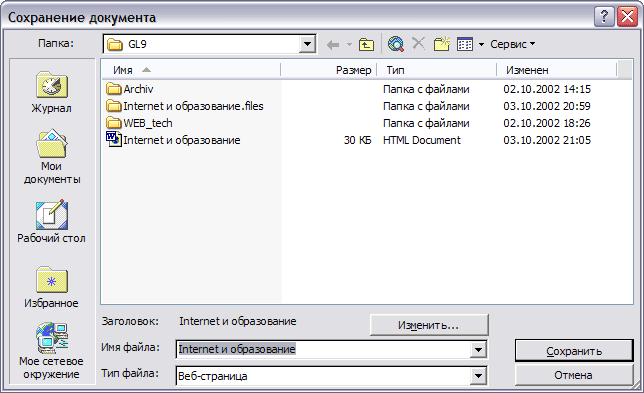Go to Мои документы folder
The image size is (644, 393).
click(52, 157)
